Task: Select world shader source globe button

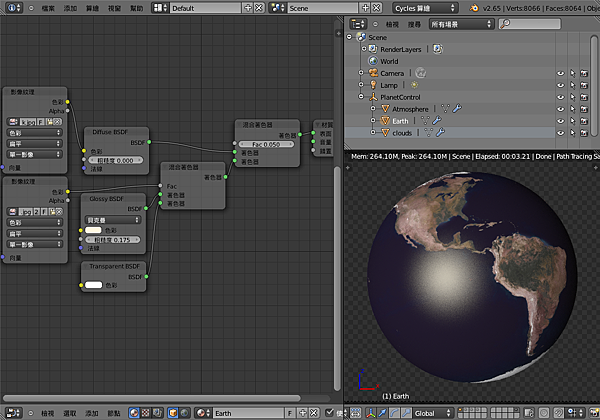Action: coord(184,413)
